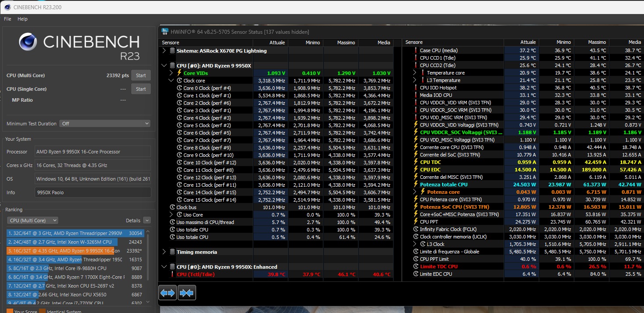This screenshot has width=644, height=313.
Task: Click the Attuale column header in left sensor panel
Action: tap(270, 43)
